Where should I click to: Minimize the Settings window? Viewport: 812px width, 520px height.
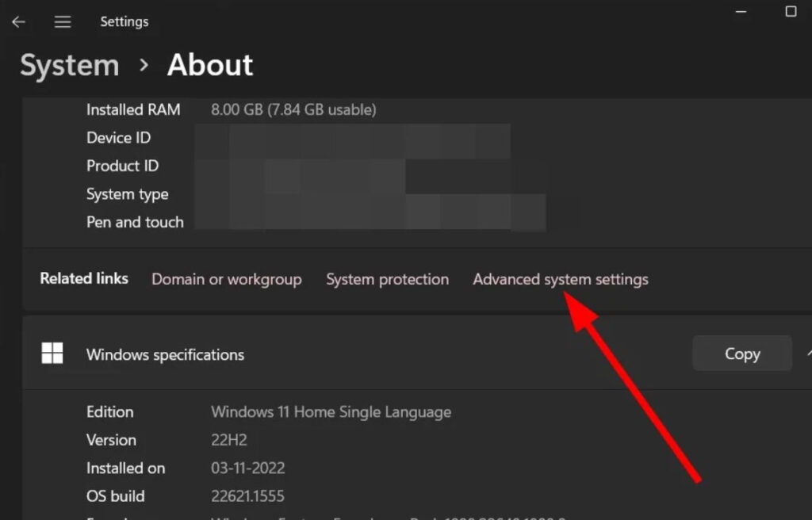coord(741,11)
